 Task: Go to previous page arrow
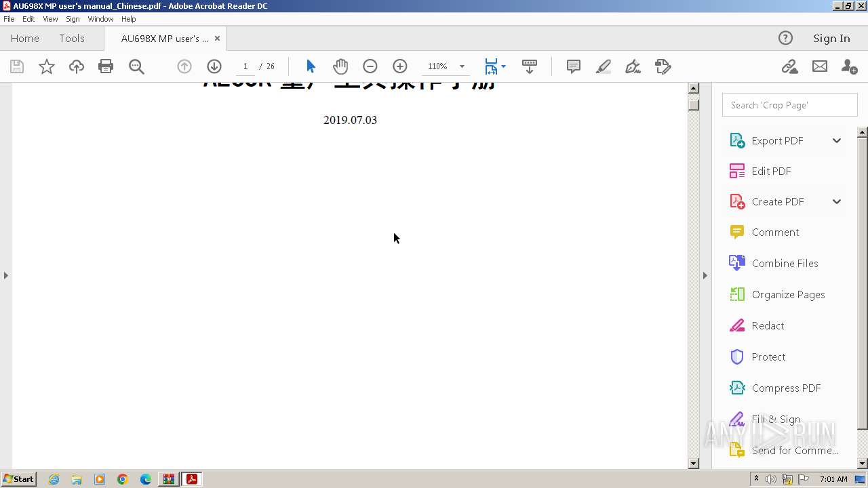coord(184,66)
